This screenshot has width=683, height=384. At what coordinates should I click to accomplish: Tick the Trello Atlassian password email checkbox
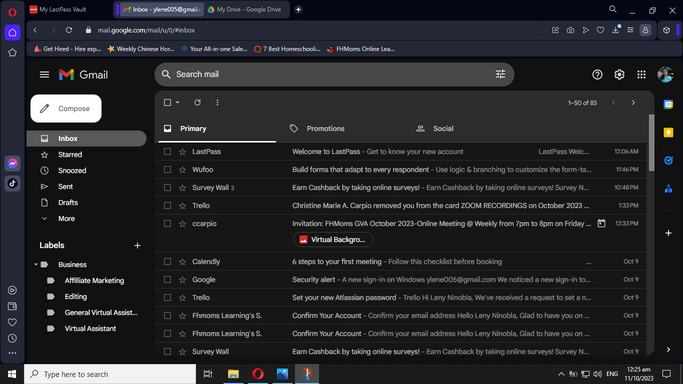point(167,297)
